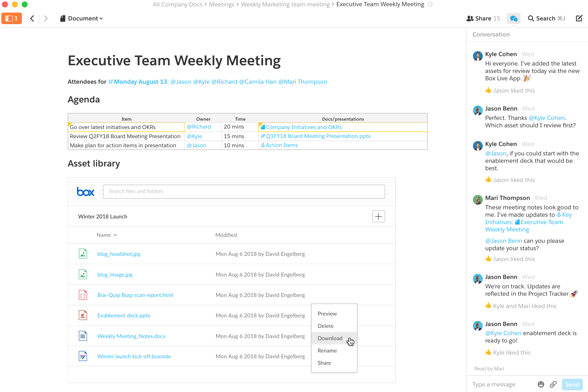Click the attachment paperclip icon

click(x=553, y=384)
